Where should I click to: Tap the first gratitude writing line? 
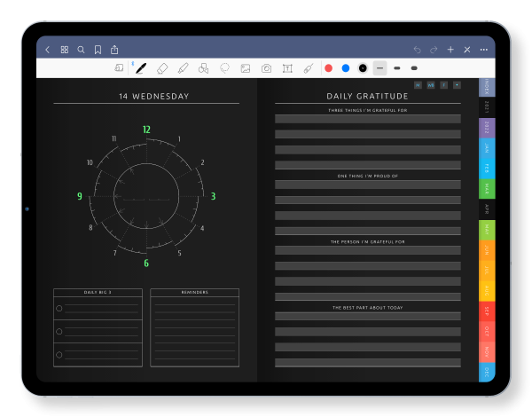367,119
